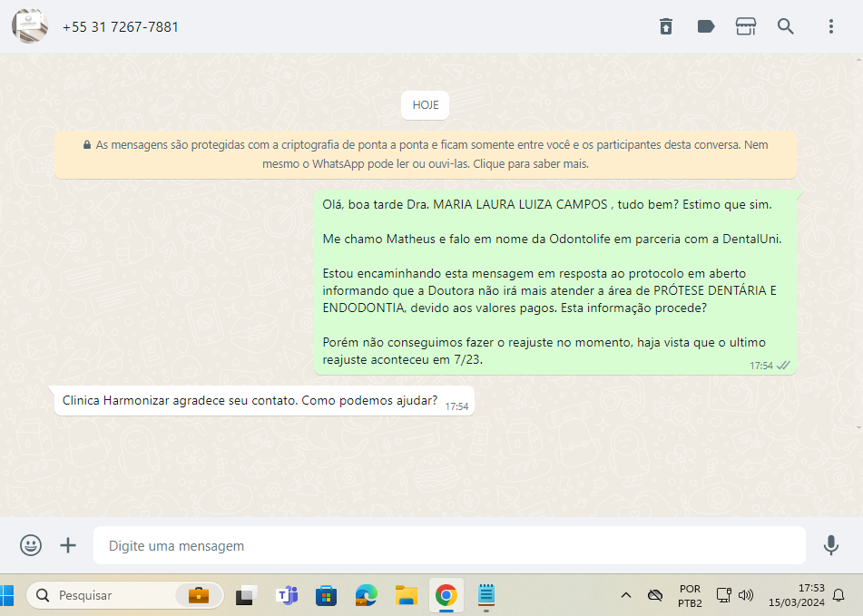This screenshot has height=616, width=863.
Task: Open Microsoft Store from the taskbar
Action: coord(327,595)
